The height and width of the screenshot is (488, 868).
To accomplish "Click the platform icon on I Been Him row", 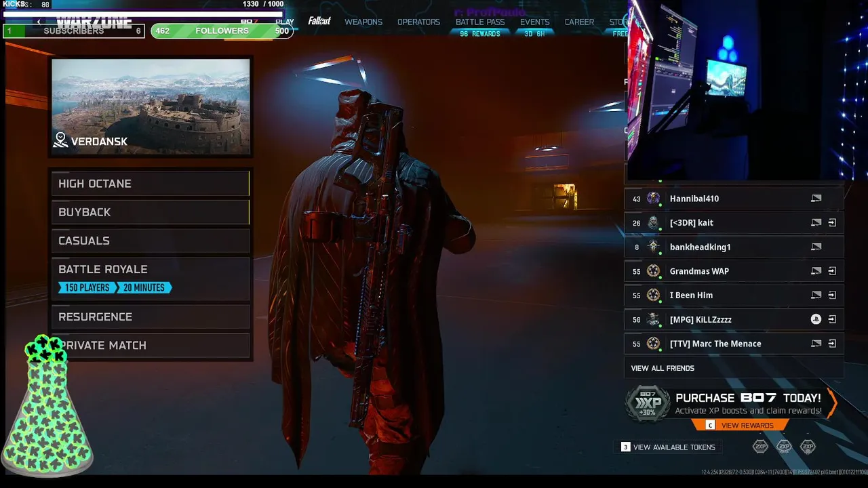I will [x=816, y=296].
